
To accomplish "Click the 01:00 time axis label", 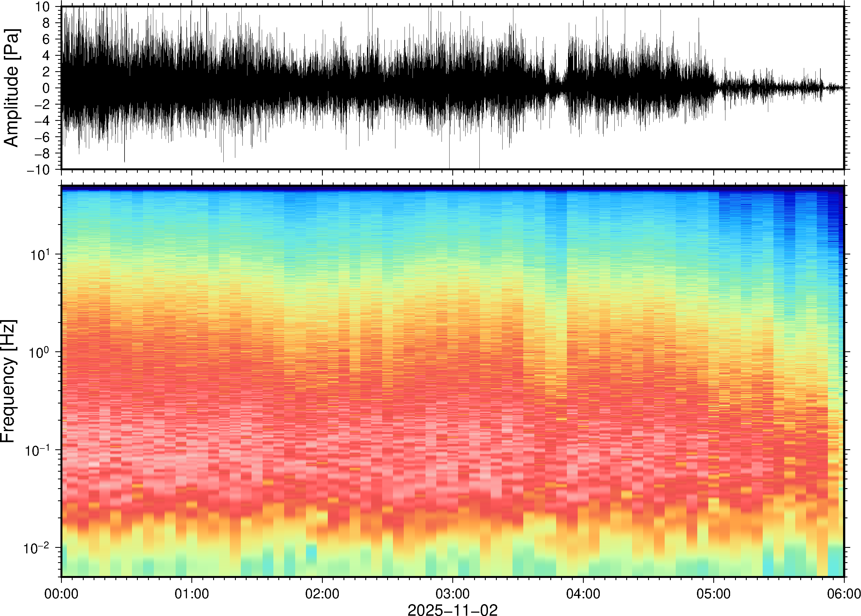I will (x=192, y=593).
